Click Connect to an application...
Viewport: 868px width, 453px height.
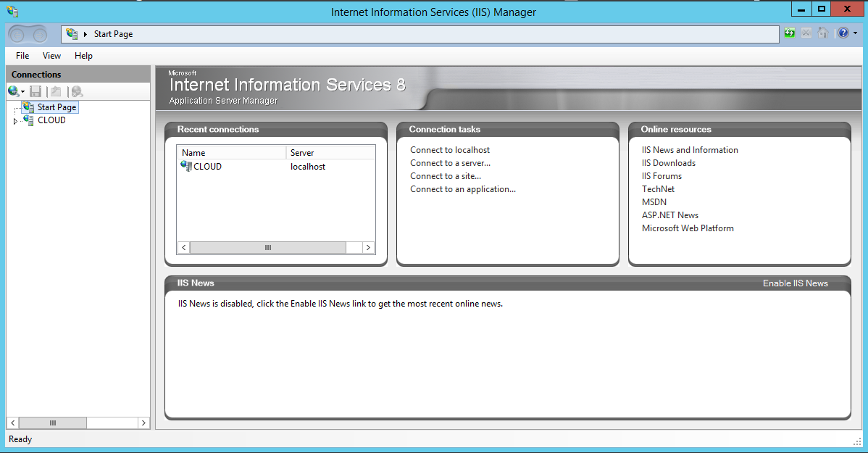pos(463,189)
